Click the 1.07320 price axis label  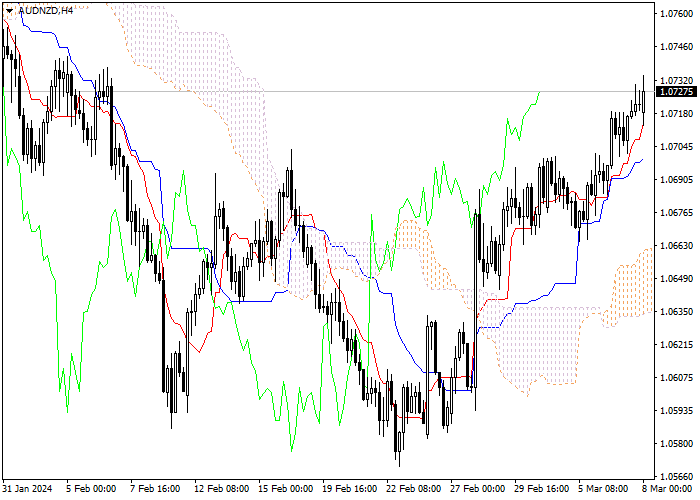pyautogui.click(x=676, y=81)
